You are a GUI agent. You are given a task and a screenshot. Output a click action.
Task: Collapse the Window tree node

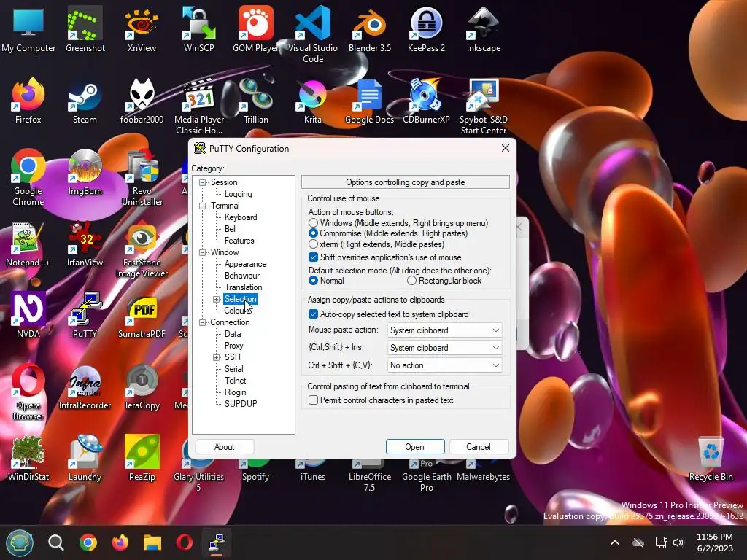pos(203,252)
